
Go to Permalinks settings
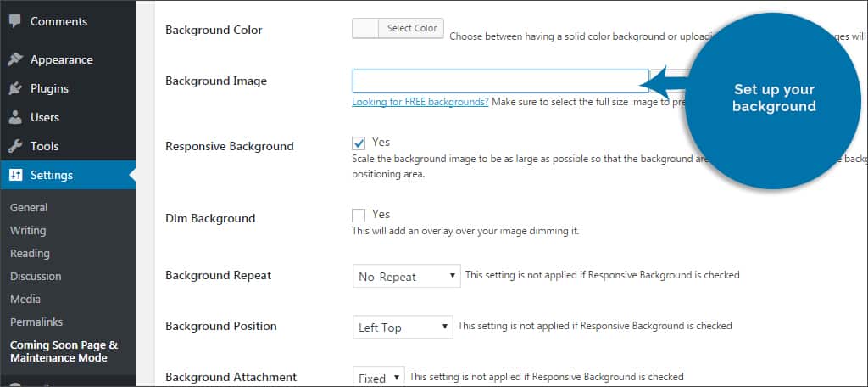click(36, 322)
